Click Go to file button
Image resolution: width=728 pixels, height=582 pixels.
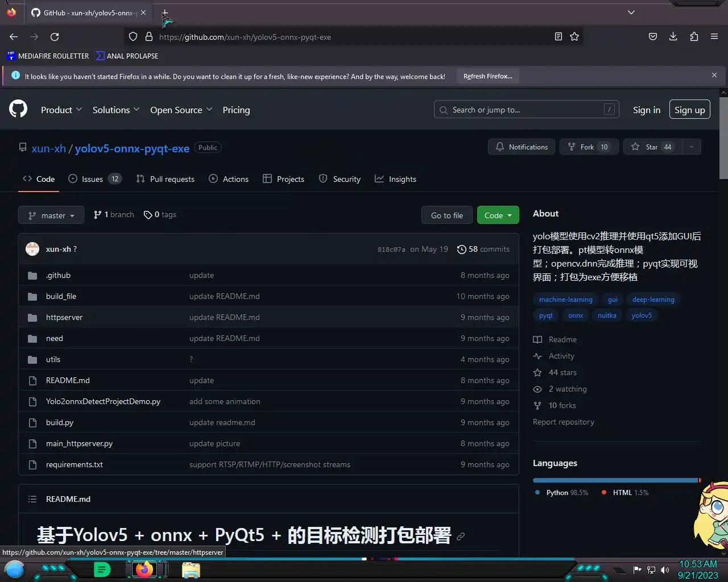447,215
